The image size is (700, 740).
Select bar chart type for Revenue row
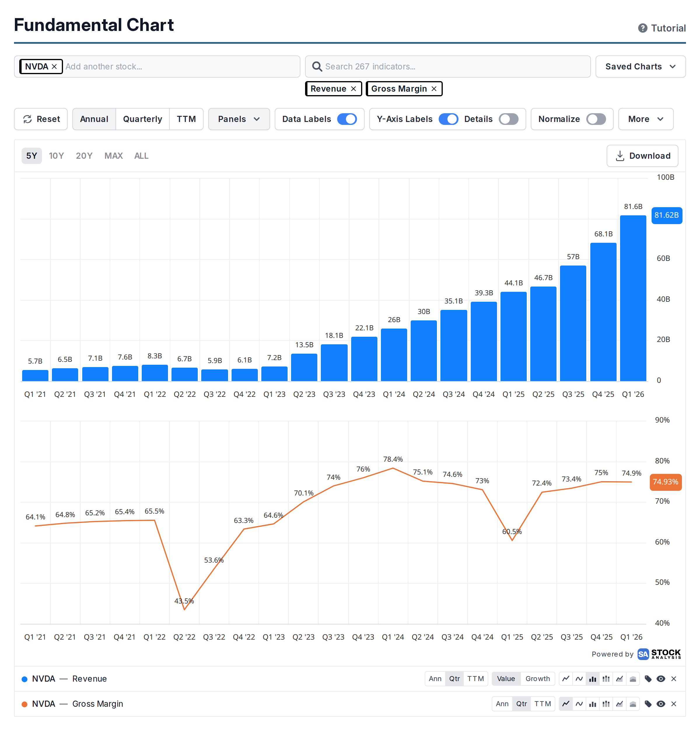593,679
